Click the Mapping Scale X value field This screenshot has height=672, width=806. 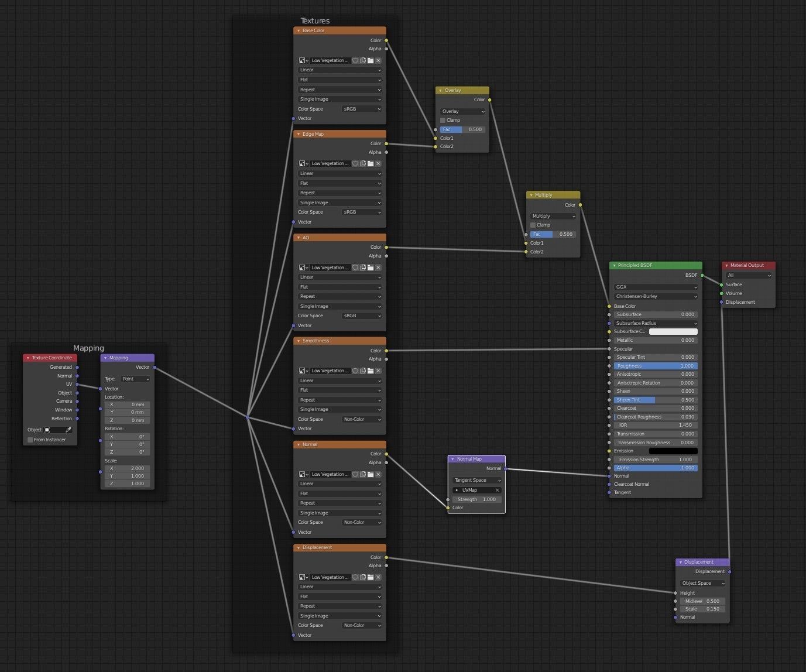pyautogui.click(x=128, y=468)
